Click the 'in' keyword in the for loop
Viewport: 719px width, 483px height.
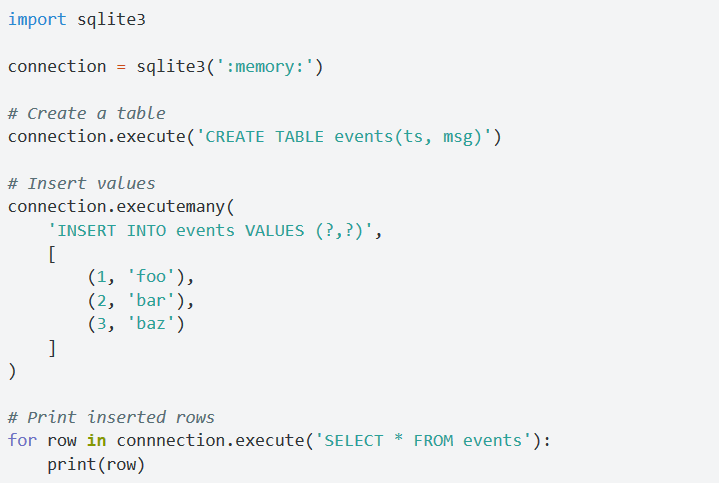(96, 440)
